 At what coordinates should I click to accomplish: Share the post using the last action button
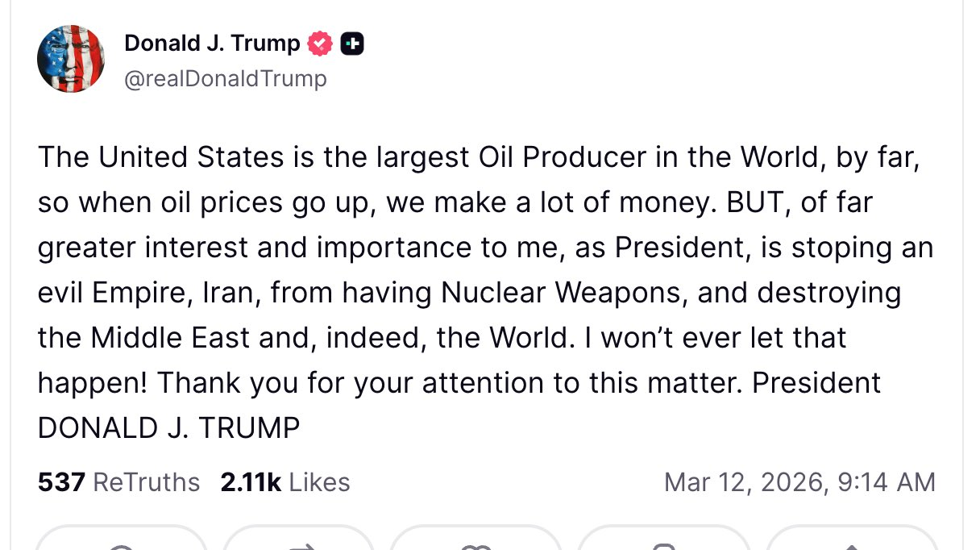[x=850, y=542]
